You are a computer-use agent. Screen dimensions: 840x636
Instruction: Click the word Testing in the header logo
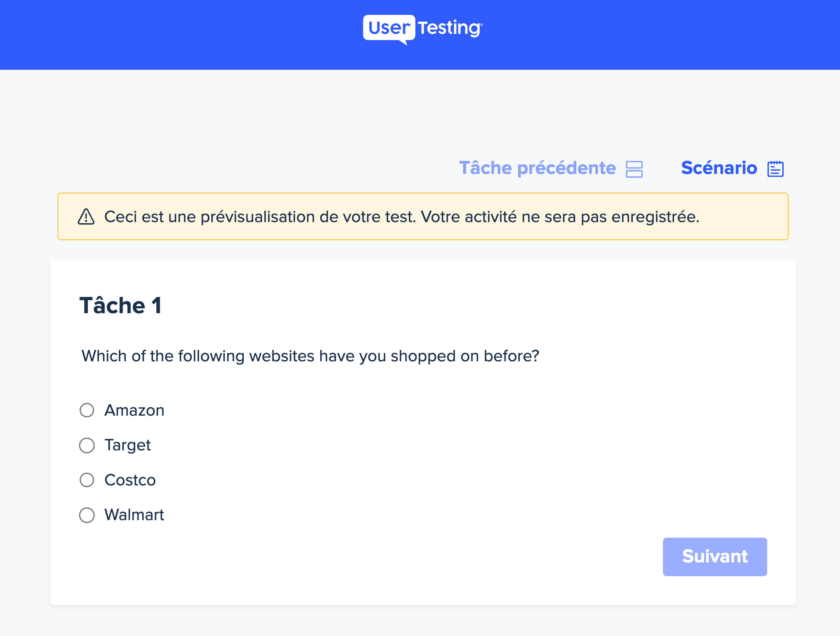pyautogui.click(x=450, y=28)
